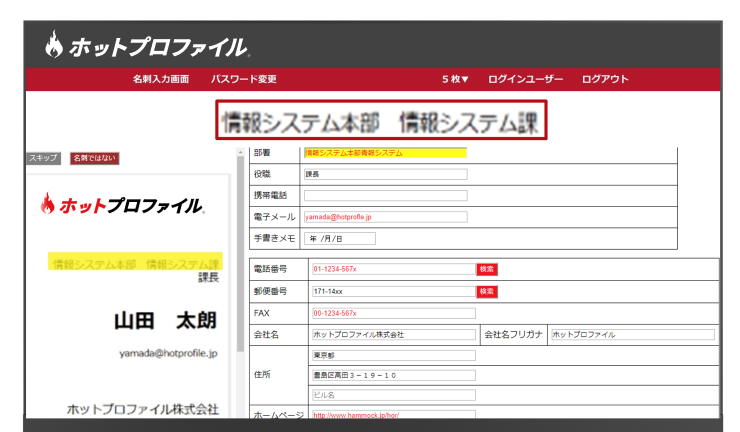Viewport: 740px width, 432px height.
Task: Click the highlighted 部署 input field
Action: (385, 153)
